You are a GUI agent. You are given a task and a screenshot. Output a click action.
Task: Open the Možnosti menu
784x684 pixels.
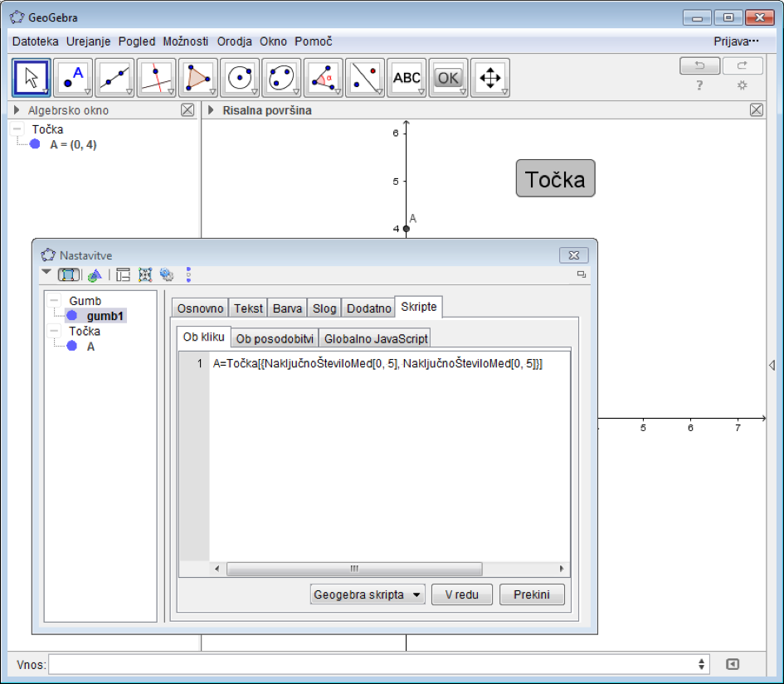[186, 41]
